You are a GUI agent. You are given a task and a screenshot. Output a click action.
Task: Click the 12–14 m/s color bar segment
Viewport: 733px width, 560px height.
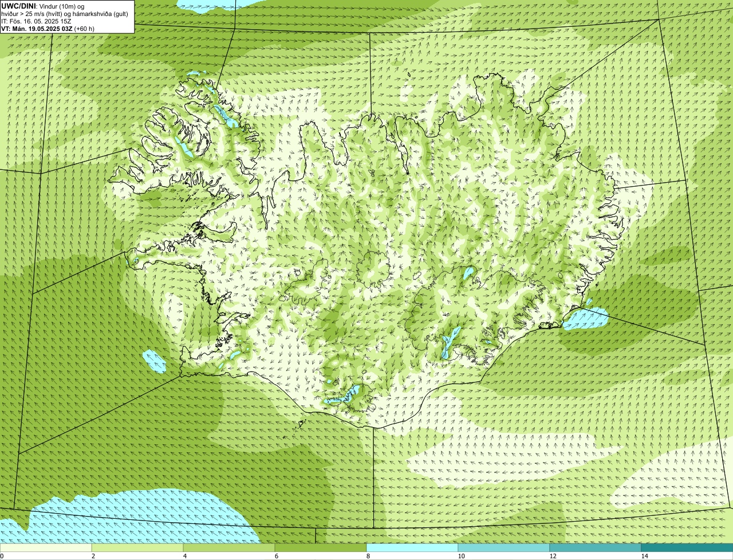pyautogui.click(x=596, y=547)
